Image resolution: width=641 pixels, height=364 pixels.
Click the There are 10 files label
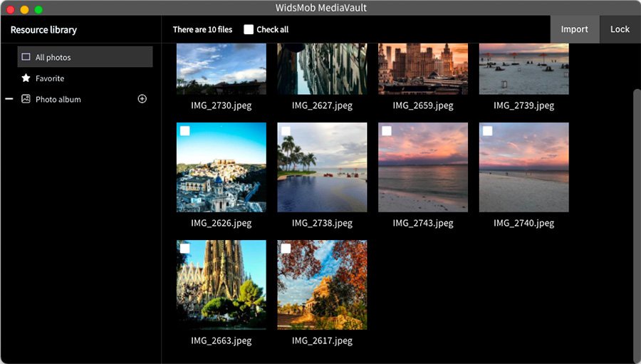pyautogui.click(x=202, y=29)
